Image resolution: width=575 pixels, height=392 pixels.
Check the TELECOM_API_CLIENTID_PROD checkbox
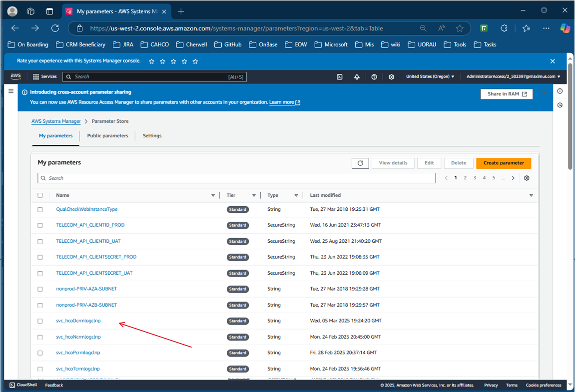pyautogui.click(x=40, y=225)
